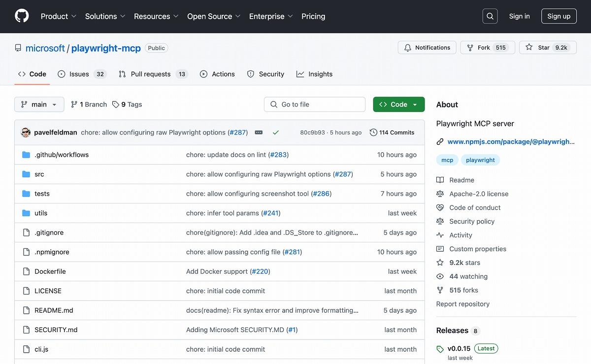Click the Dockerfile file icon
Image resolution: width=591 pixels, height=364 pixels.
pyautogui.click(x=26, y=271)
